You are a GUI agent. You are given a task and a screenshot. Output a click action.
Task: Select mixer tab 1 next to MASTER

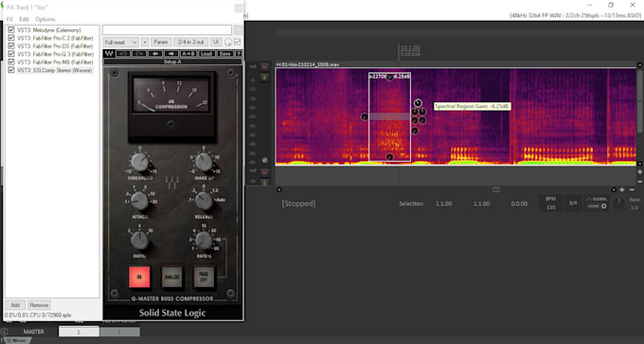point(79,332)
